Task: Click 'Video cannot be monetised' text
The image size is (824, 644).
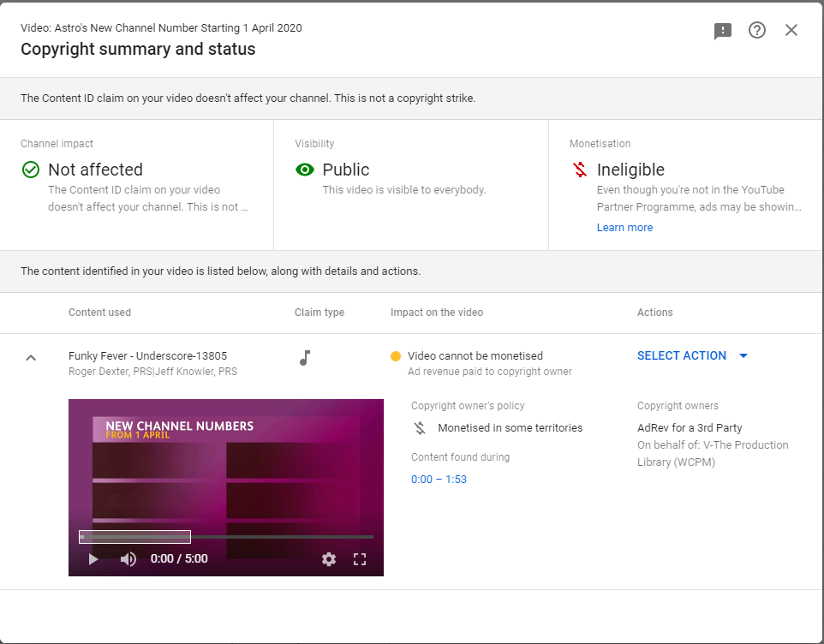Action: click(x=475, y=355)
